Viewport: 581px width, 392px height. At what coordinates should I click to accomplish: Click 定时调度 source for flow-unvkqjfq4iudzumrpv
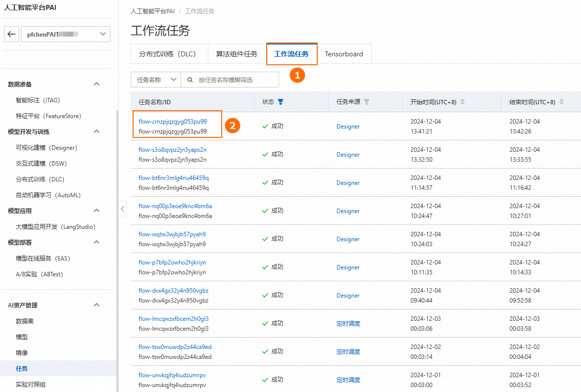pos(348,380)
